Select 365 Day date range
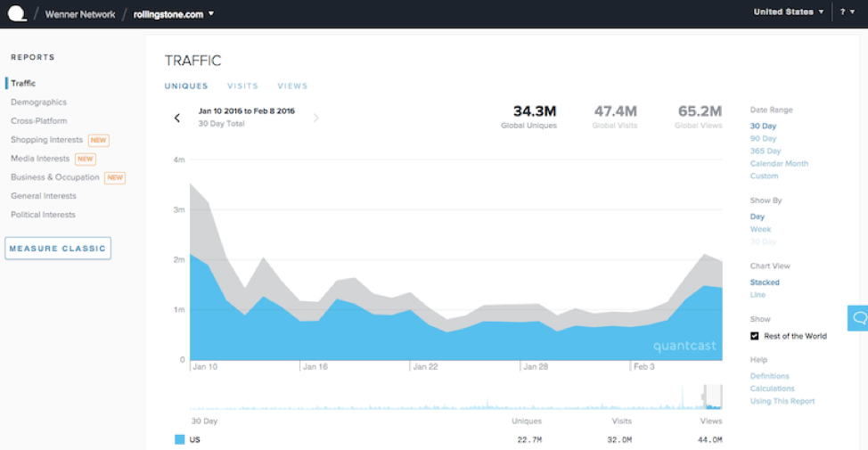The width and height of the screenshot is (868, 450). (766, 151)
